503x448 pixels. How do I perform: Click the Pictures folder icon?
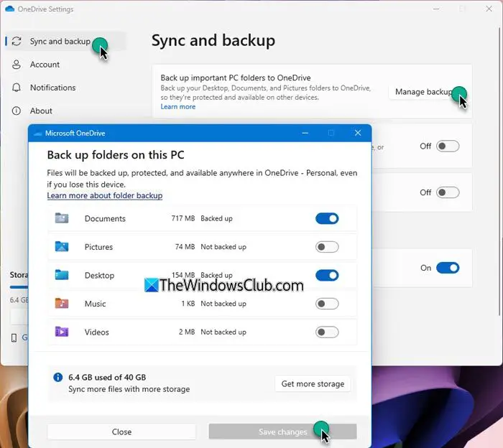pyautogui.click(x=62, y=246)
